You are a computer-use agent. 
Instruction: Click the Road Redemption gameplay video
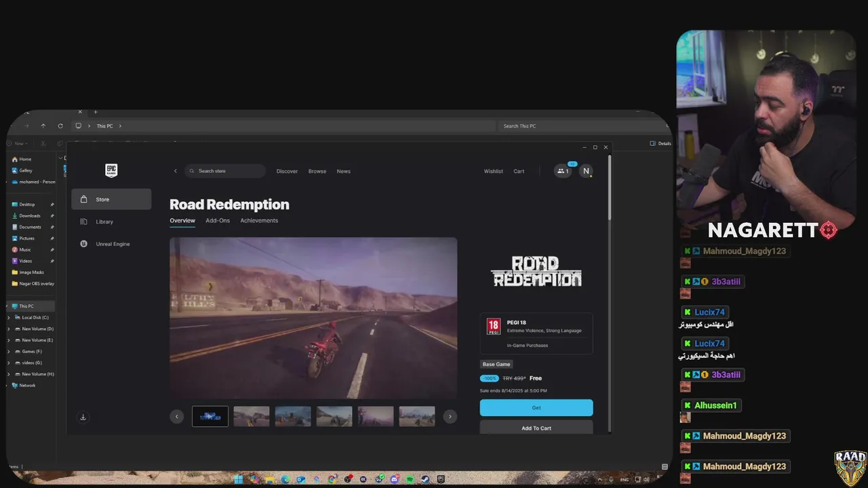313,318
